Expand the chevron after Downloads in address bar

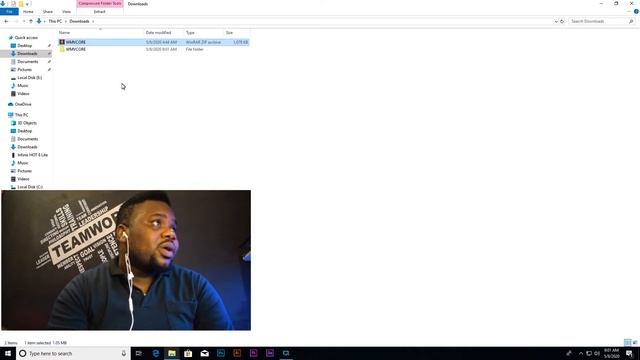coord(93,21)
